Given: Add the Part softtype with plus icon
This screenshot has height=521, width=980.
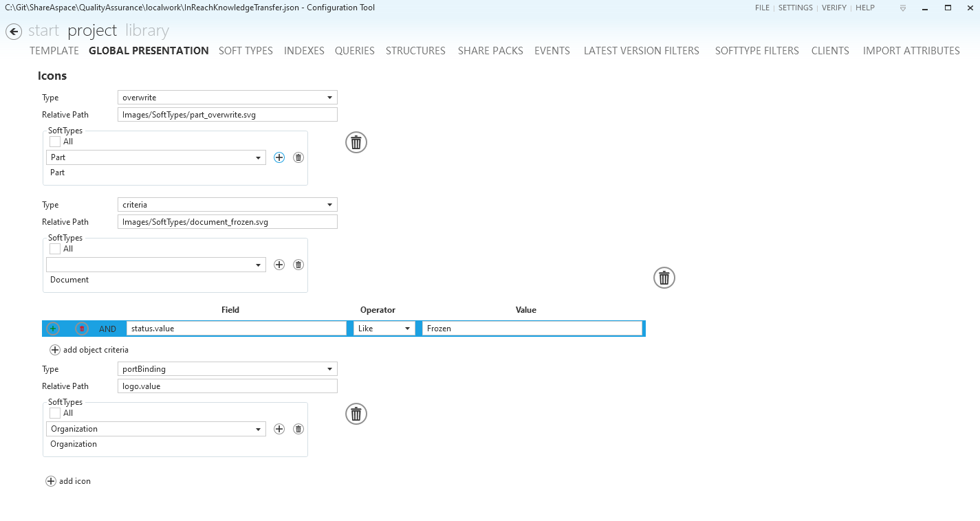Looking at the screenshot, I should [x=279, y=157].
